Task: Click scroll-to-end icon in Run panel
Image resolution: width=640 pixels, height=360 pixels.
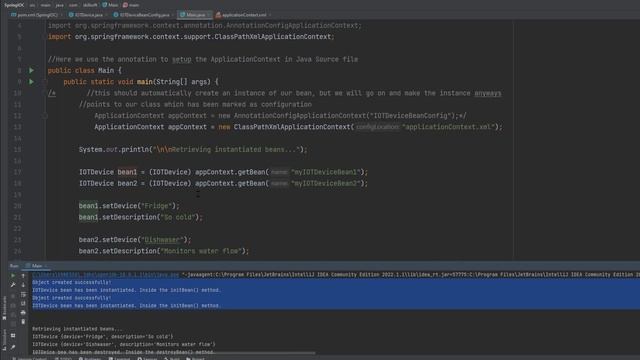Action: pyautogui.click(x=23, y=303)
